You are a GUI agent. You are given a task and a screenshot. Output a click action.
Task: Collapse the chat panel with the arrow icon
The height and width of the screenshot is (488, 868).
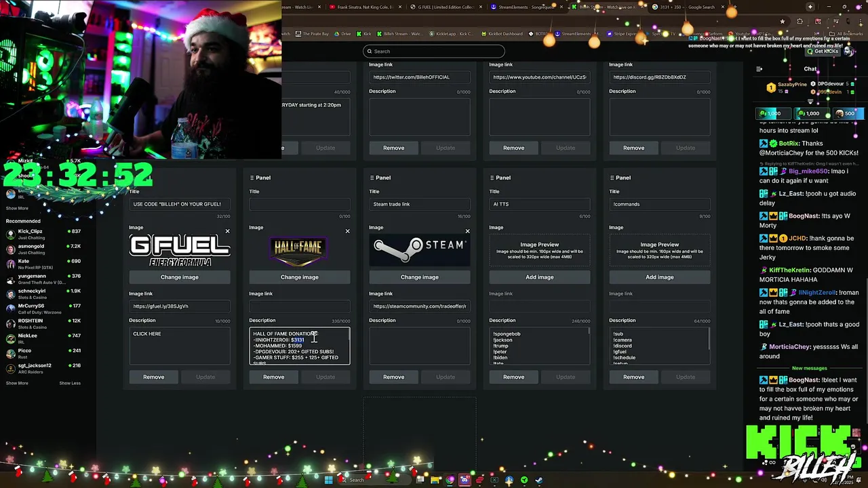coord(759,68)
